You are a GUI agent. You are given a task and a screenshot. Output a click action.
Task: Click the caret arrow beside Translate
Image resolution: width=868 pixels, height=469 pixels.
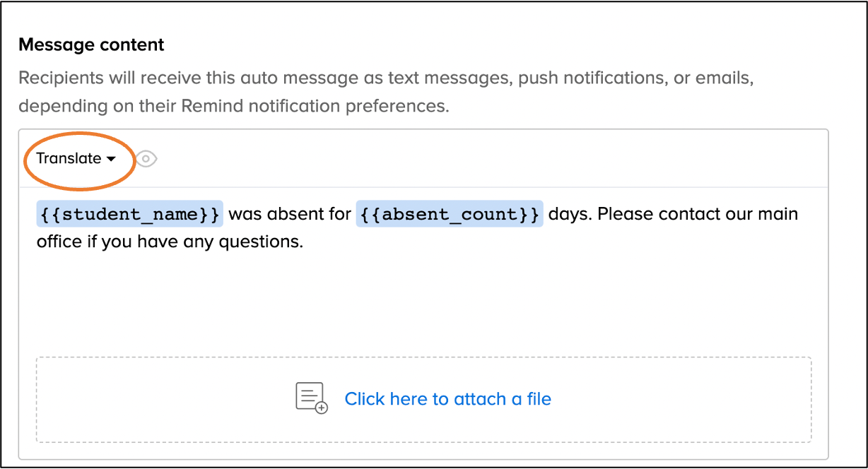[x=111, y=160]
